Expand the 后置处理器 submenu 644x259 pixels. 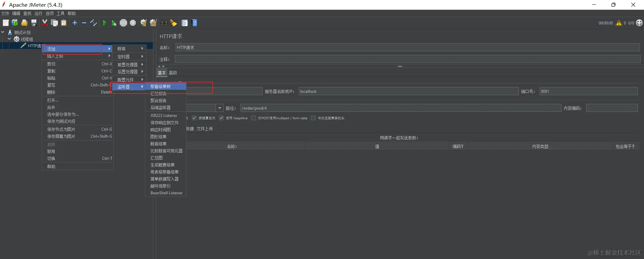[129, 72]
